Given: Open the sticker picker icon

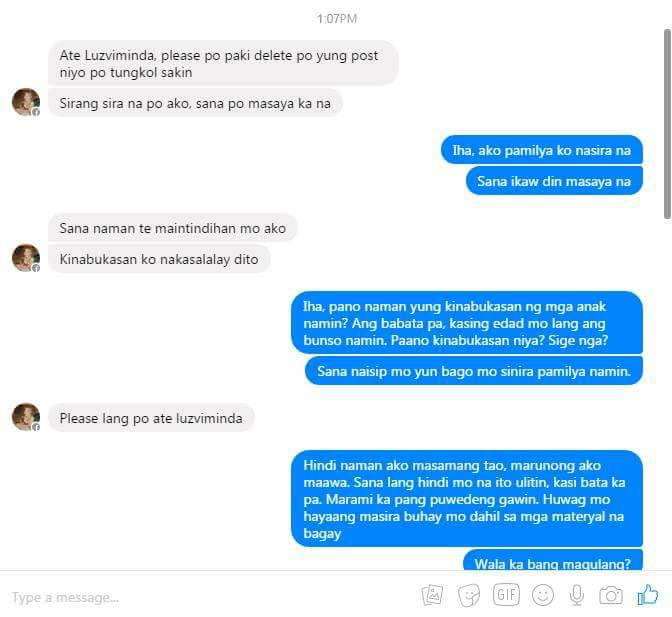Looking at the screenshot, I should [x=469, y=595].
